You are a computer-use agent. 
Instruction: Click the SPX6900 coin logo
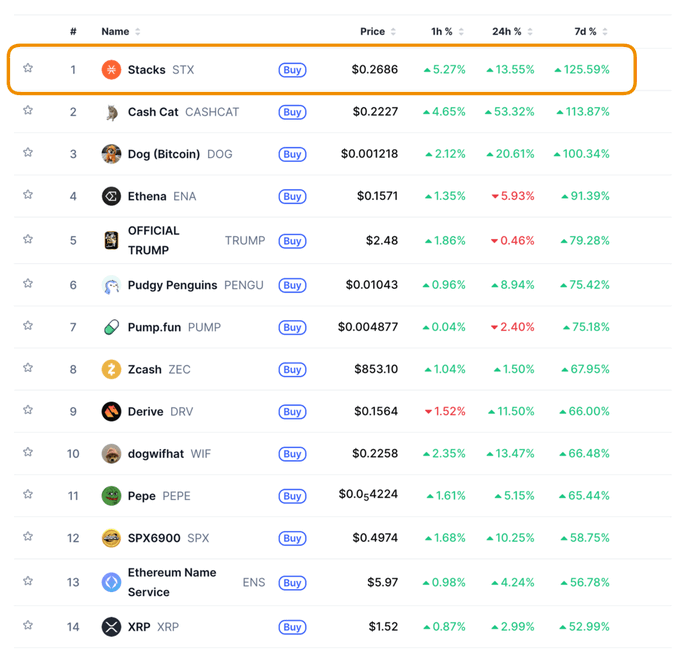tap(111, 538)
